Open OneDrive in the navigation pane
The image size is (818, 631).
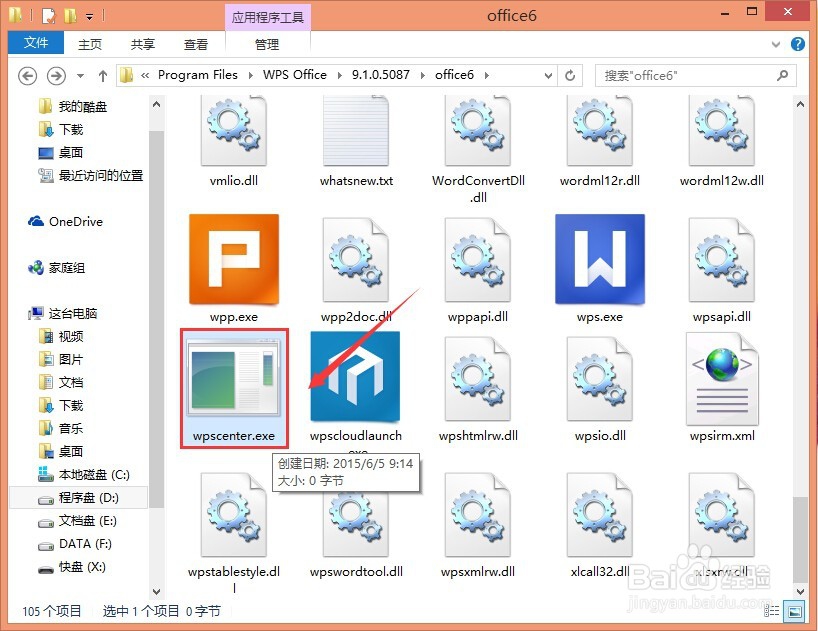pyautogui.click(x=66, y=222)
